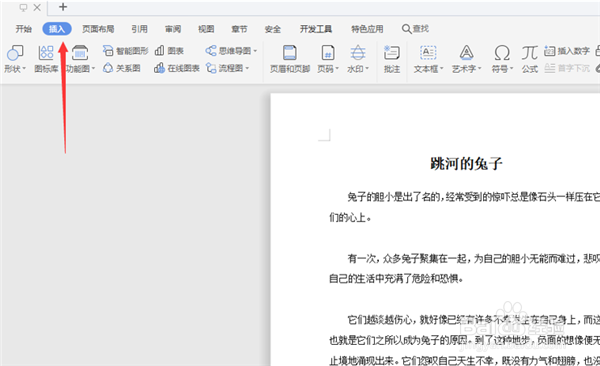The image size is (600, 366).
Task: Click the line 自己的生活中充满了危险和恐惧
Action: (x=396, y=279)
